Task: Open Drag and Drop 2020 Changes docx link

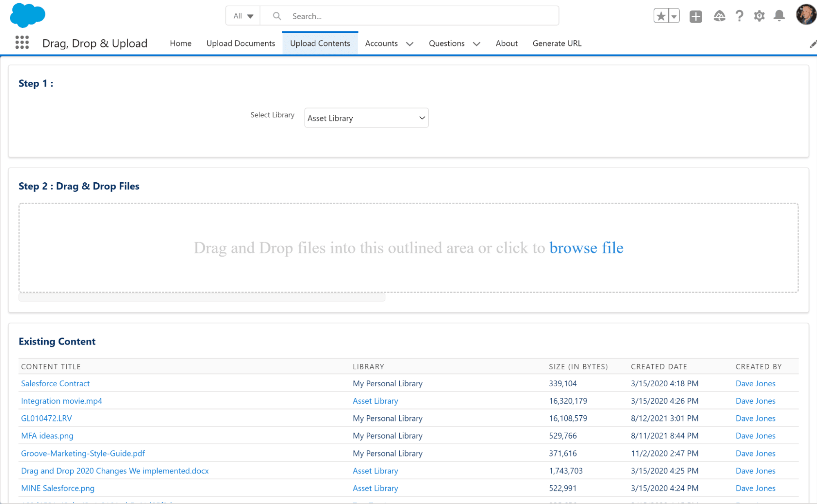Action: [115, 471]
